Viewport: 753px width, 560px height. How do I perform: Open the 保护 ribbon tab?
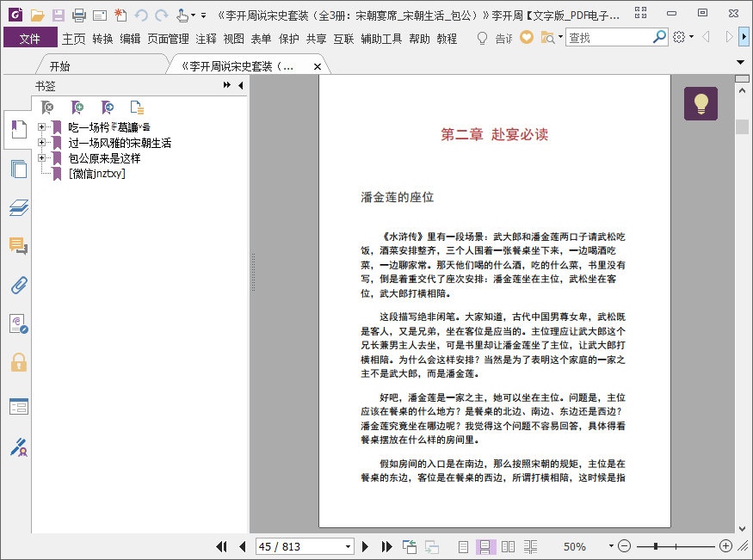click(288, 39)
